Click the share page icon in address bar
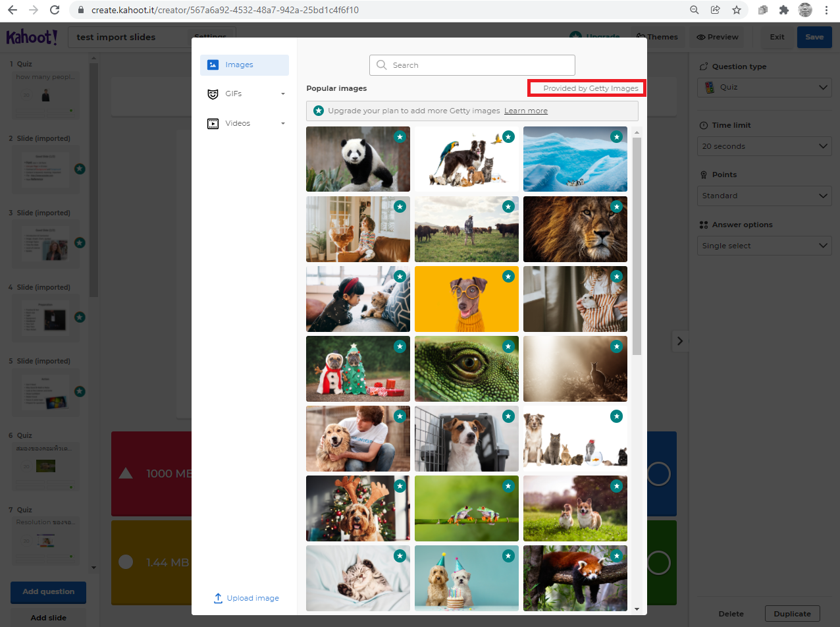 (x=715, y=10)
